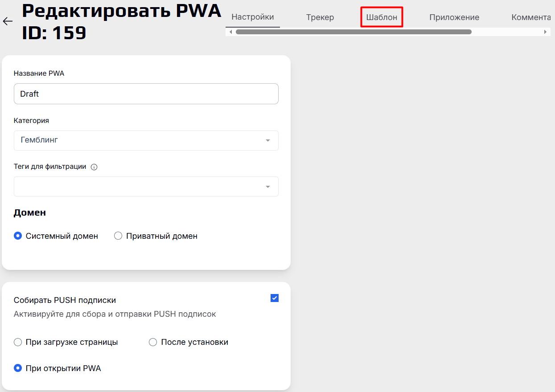This screenshot has width=555, height=392.
Task: Click inside the Название PWA field containing Draft
Action: pyautogui.click(x=146, y=94)
